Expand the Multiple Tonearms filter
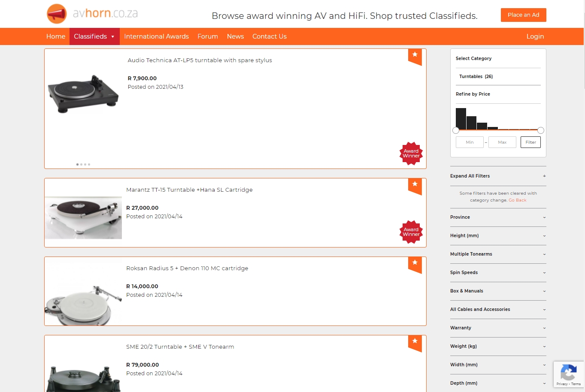Viewport: 585px width, 392px height. 498,254
